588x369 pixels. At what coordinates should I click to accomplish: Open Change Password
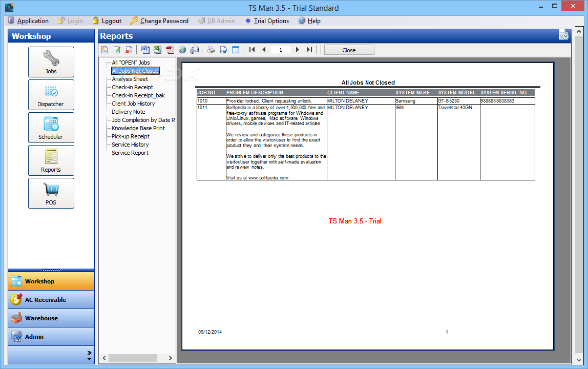(x=159, y=21)
